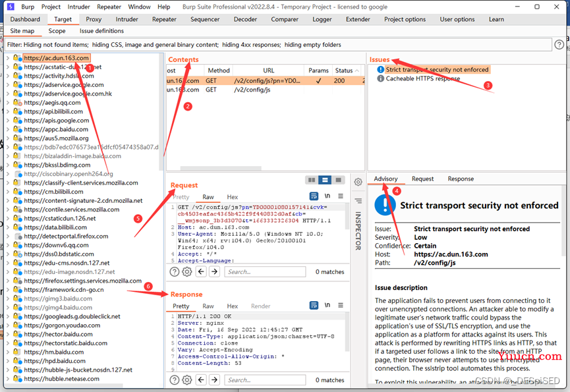Toggle non-printable characters in Request pane

pyautogui.click(x=328, y=196)
